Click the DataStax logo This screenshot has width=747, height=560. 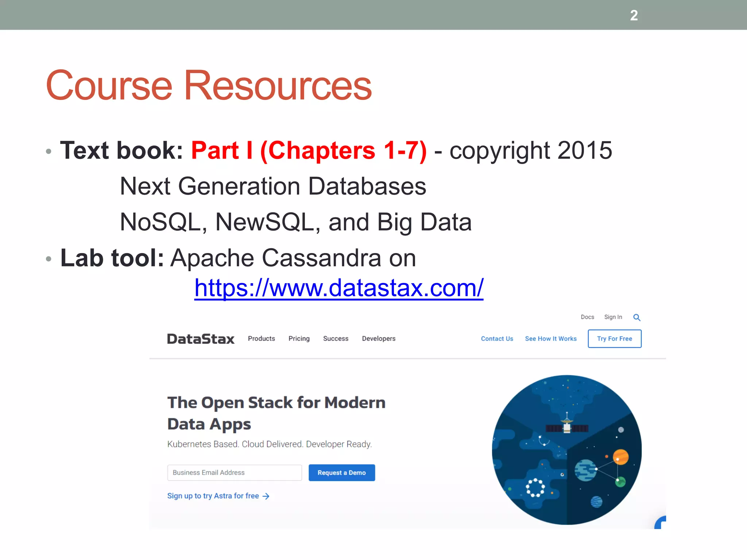click(x=201, y=339)
